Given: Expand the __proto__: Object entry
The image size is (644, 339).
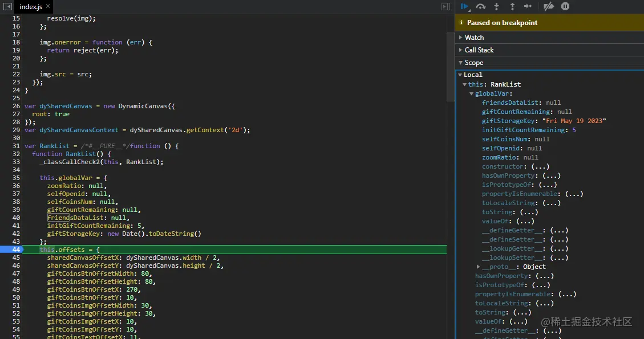Looking at the screenshot, I should [x=478, y=267].
